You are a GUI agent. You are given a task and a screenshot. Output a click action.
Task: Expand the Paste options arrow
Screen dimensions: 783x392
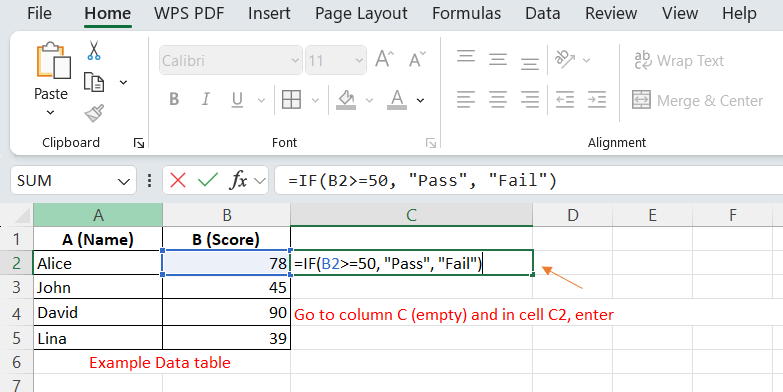50,113
